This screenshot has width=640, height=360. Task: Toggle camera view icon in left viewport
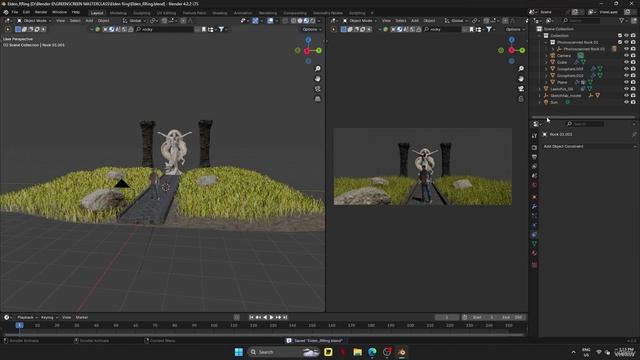tap(318, 89)
